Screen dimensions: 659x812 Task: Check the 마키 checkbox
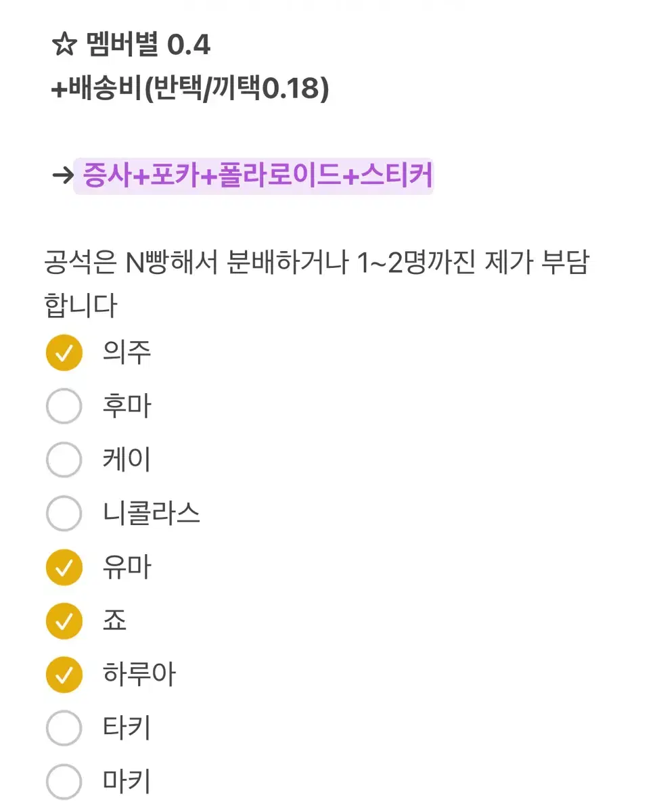click(x=64, y=782)
